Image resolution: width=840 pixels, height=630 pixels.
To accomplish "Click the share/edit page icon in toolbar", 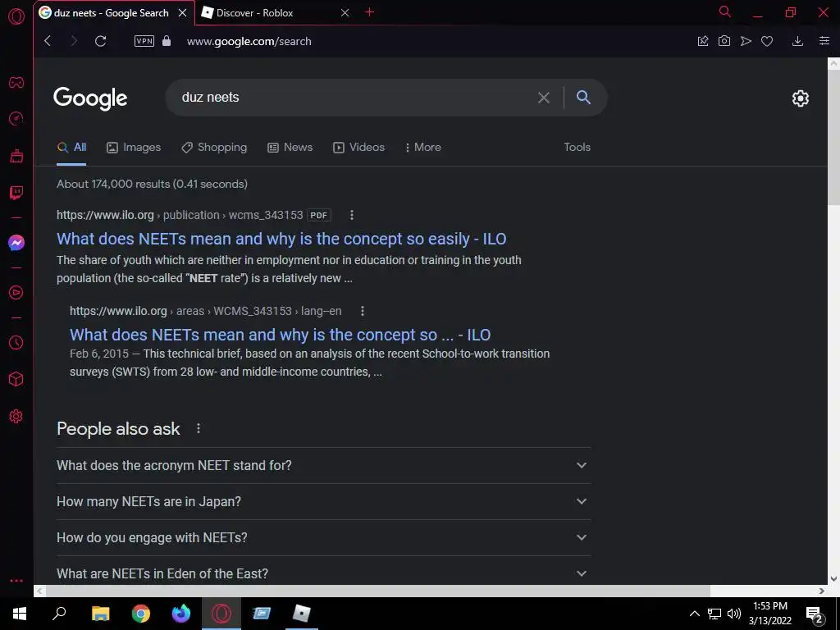I will click(703, 41).
